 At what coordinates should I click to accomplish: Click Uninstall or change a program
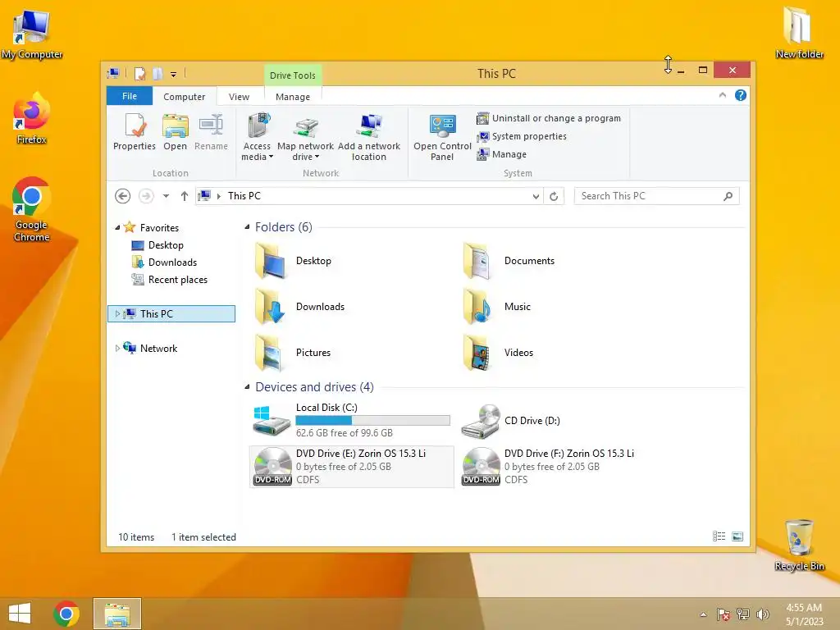pyautogui.click(x=549, y=118)
